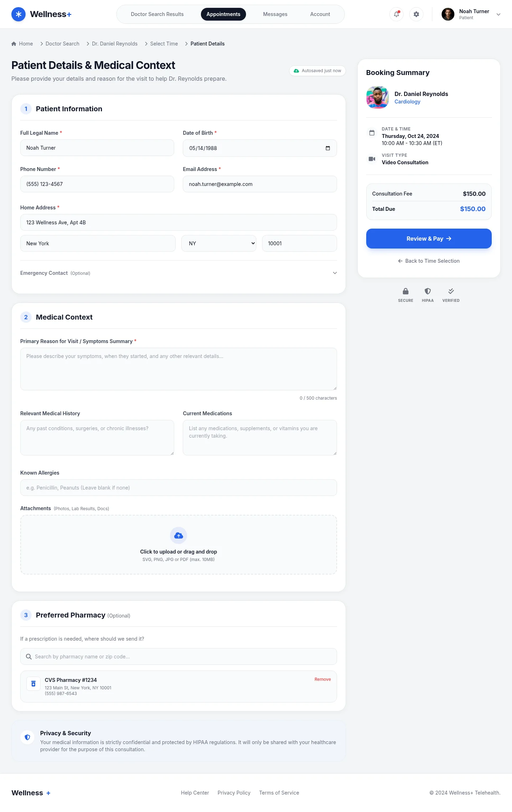Click the Wellness+ asterisk logo icon
Image resolution: width=512 pixels, height=812 pixels.
18,14
